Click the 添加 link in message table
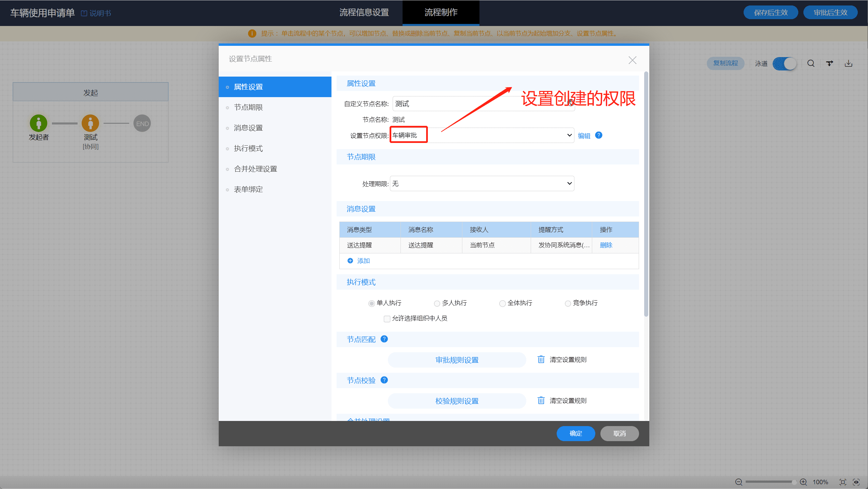Screen dimensions: 868x489 363,261
